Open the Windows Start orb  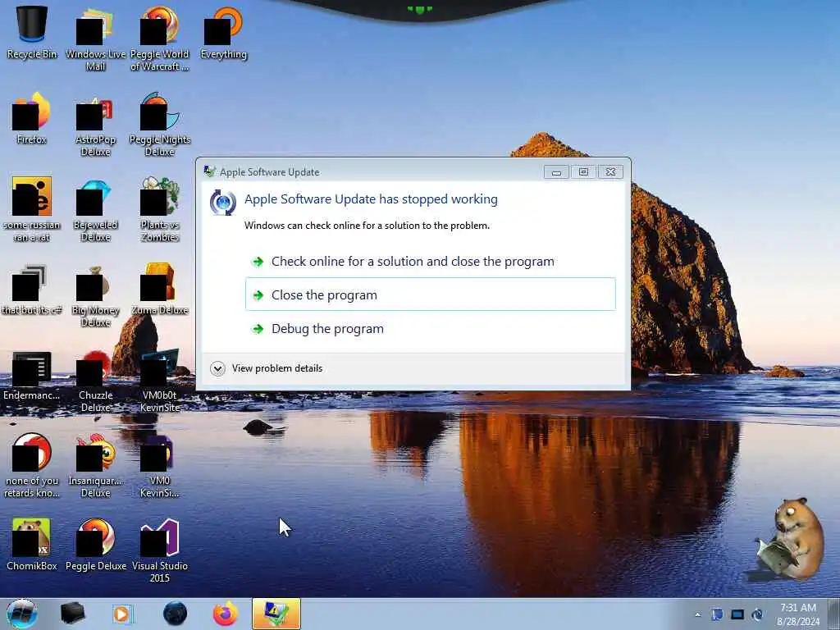click(x=21, y=614)
